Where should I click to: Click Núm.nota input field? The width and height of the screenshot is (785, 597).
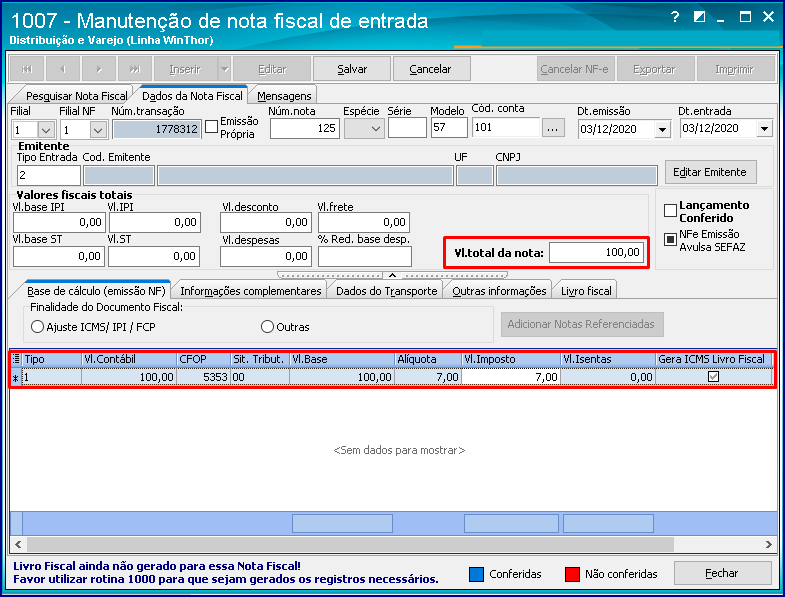(x=305, y=128)
